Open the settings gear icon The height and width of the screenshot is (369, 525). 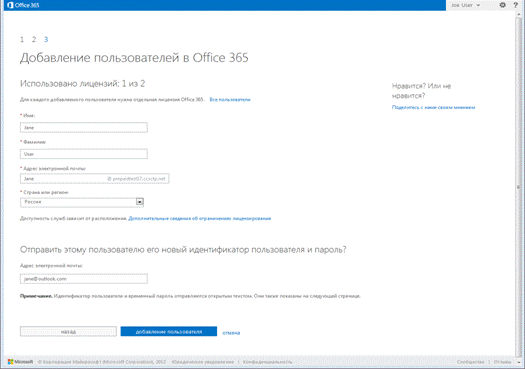pyautogui.click(x=502, y=5)
